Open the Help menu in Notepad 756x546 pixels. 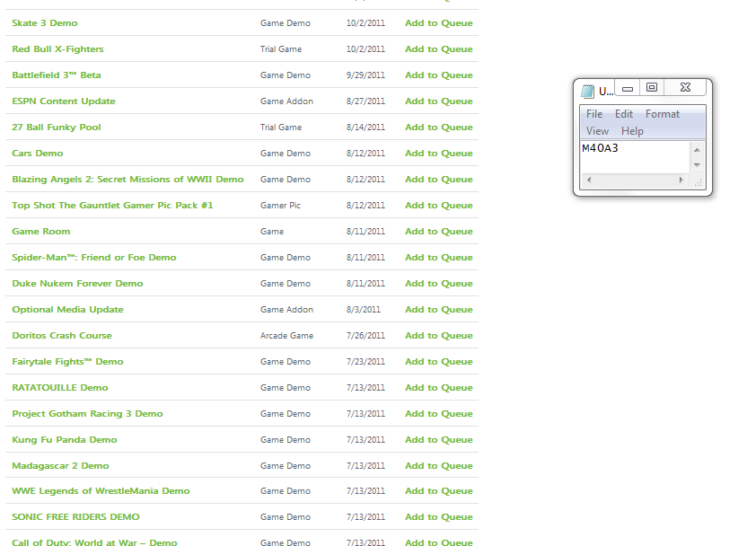(x=632, y=131)
